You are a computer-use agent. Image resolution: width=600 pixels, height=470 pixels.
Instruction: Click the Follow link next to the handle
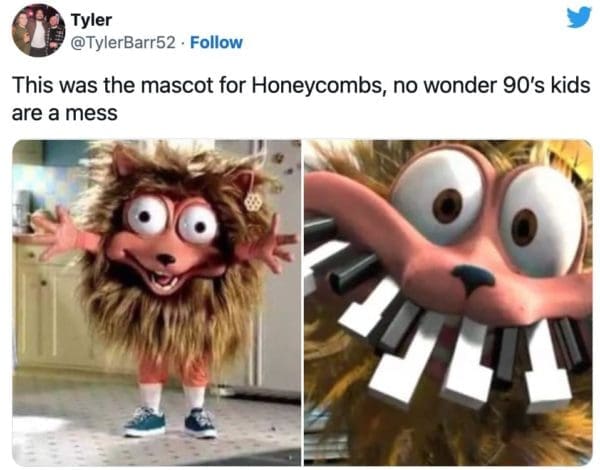pyautogui.click(x=216, y=42)
